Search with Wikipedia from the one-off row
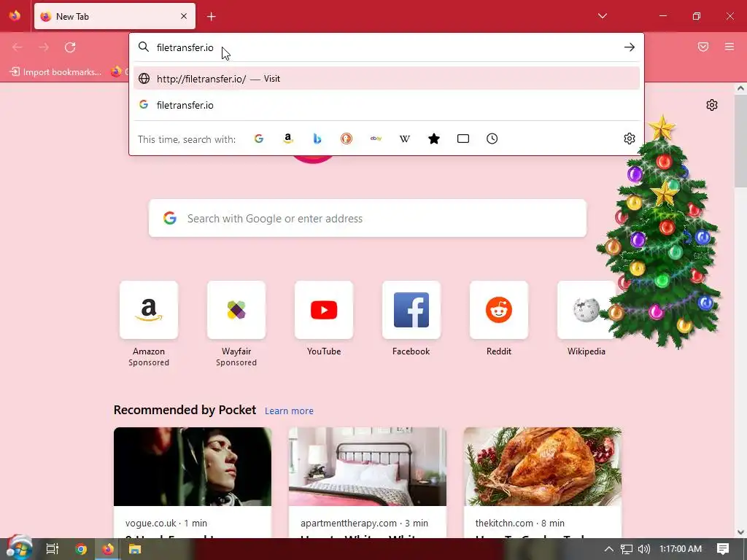Image resolution: width=747 pixels, height=560 pixels. click(405, 139)
